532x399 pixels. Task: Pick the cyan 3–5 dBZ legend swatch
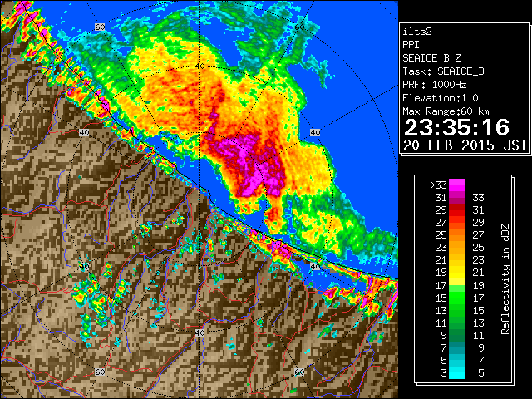456,373
